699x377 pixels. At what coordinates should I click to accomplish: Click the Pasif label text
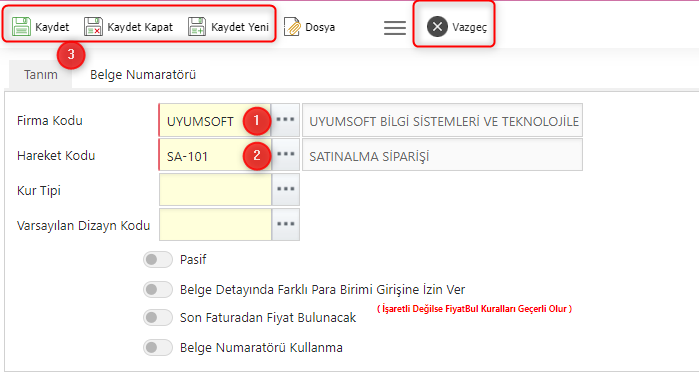193,260
